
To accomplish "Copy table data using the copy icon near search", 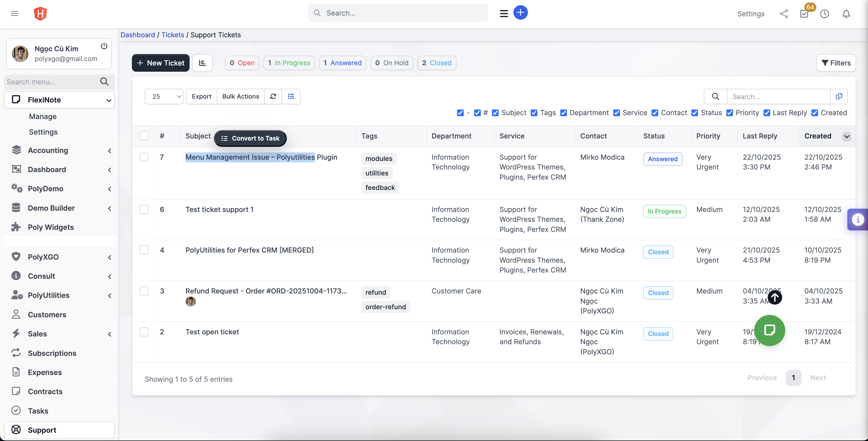I will (839, 97).
